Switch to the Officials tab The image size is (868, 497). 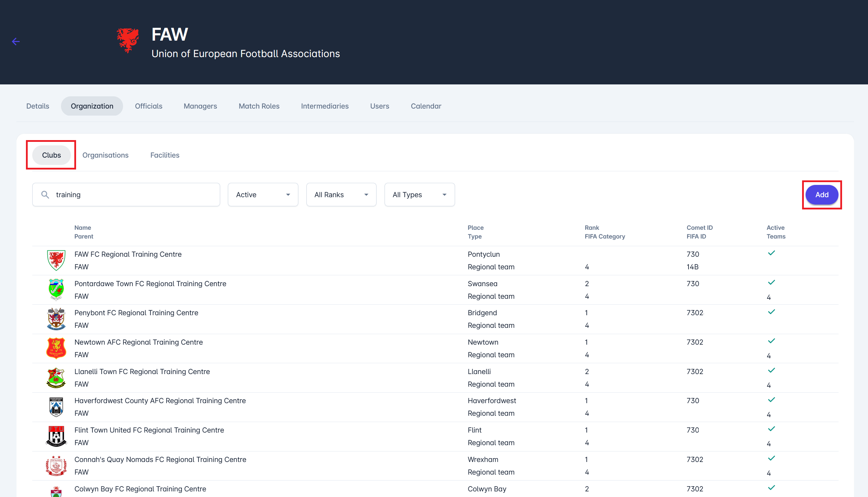pyautogui.click(x=149, y=106)
